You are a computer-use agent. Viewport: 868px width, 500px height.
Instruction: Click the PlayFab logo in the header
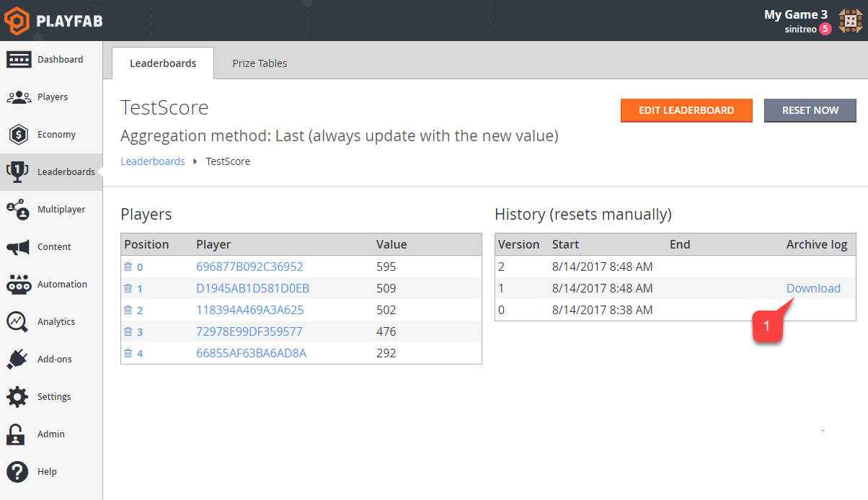point(50,20)
